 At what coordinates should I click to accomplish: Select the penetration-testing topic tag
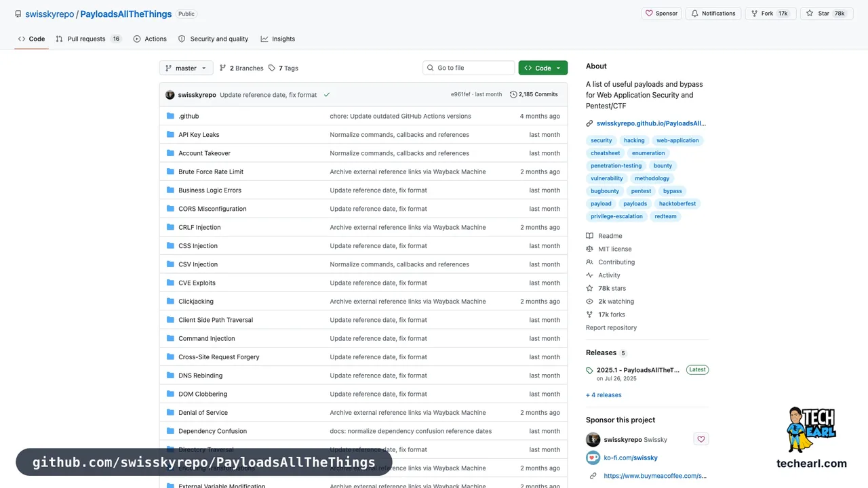click(616, 165)
